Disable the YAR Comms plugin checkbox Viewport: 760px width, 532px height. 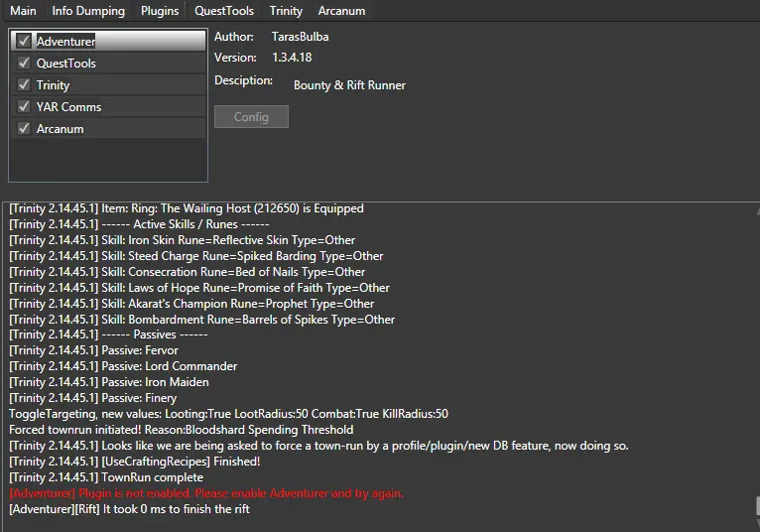24,106
